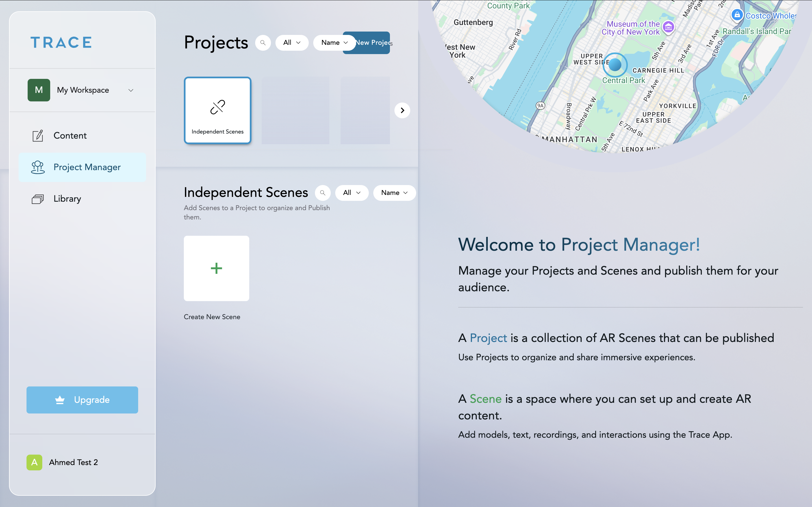
Task: Expand the My Workspace dropdown
Action: (131, 90)
